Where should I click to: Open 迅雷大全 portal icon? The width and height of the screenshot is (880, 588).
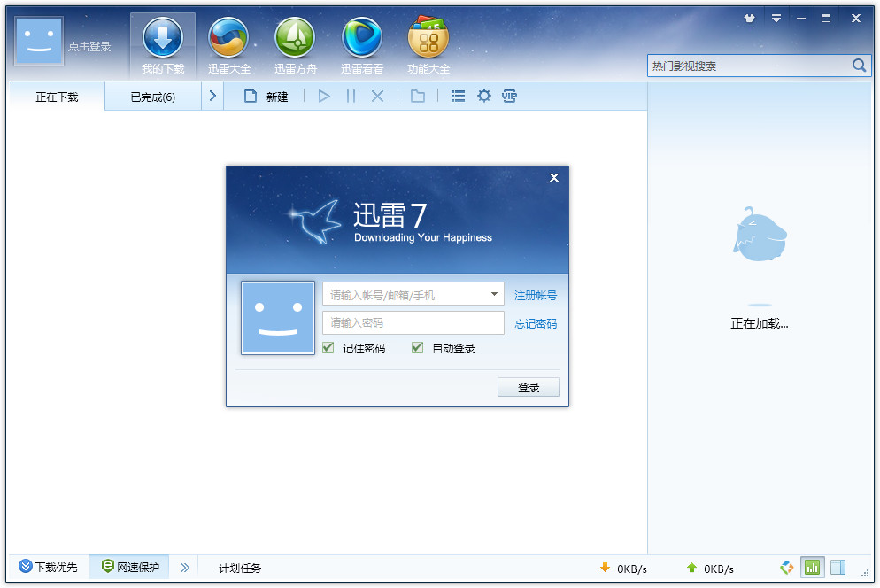tap(229, 46)
